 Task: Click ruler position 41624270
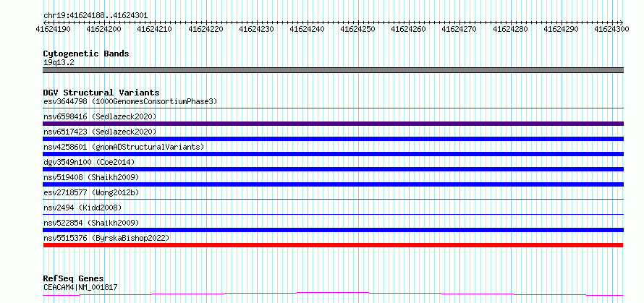pos(459,29)
